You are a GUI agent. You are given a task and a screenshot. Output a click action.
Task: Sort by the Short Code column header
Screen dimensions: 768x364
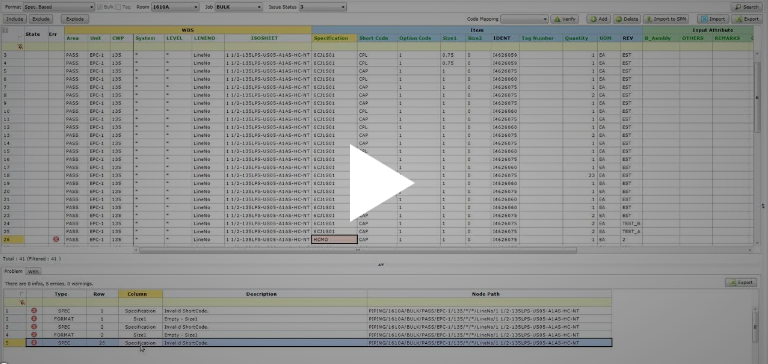click(377, 38)
